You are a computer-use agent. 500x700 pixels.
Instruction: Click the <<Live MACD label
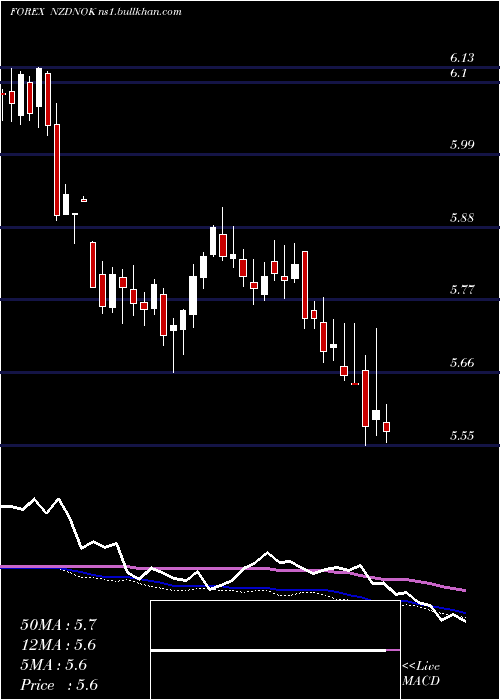coord(421,674)
